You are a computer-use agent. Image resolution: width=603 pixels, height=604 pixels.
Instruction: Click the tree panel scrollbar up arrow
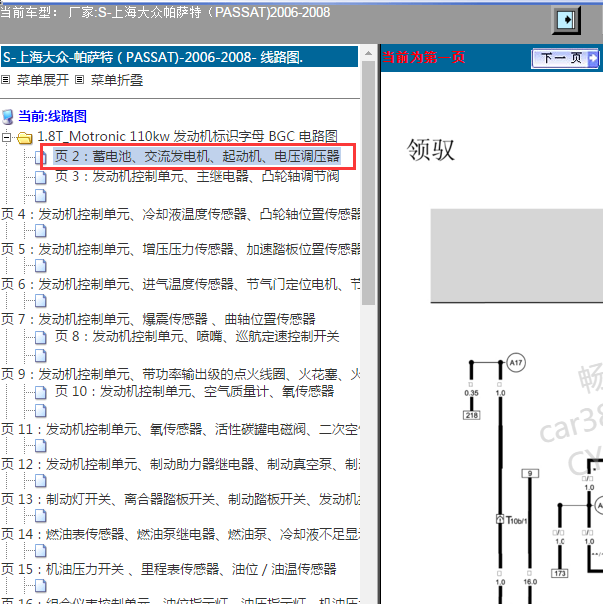[368, 53]
